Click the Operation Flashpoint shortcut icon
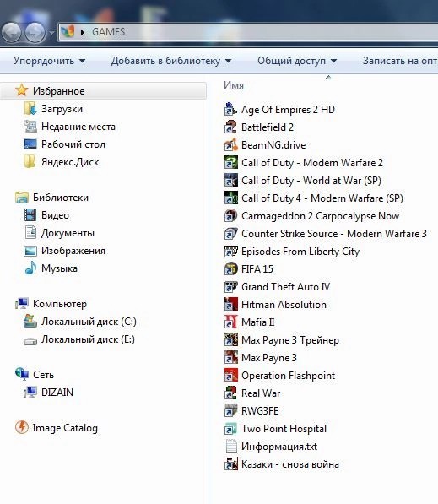 (230, 376)
